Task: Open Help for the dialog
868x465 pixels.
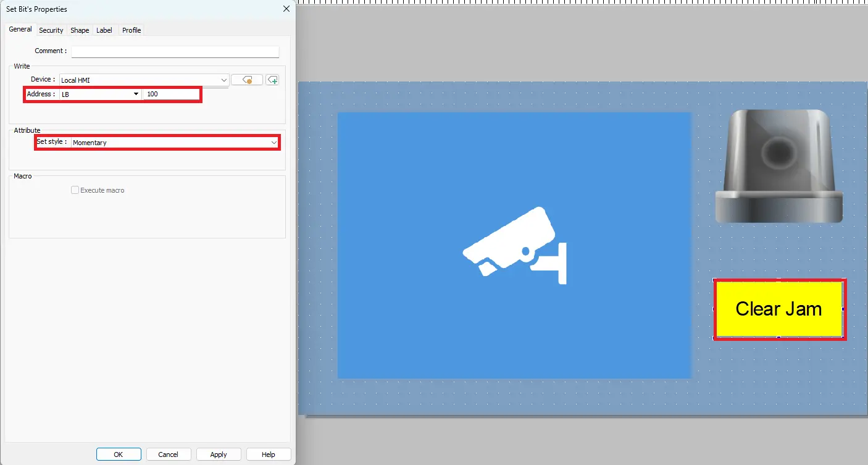Action: click(268, 455)
